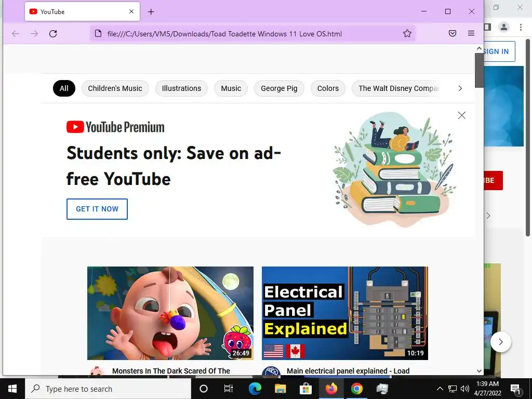Image resolution: width=532 pixels, height=399 pixels.
Task: Select the All filter chip
Action: tap(64, 88)
